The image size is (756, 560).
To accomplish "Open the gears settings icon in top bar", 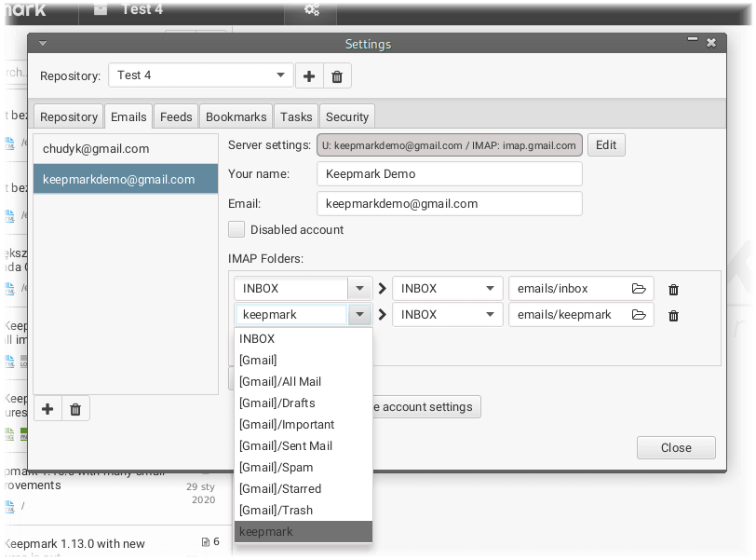I will click(313, 10).
